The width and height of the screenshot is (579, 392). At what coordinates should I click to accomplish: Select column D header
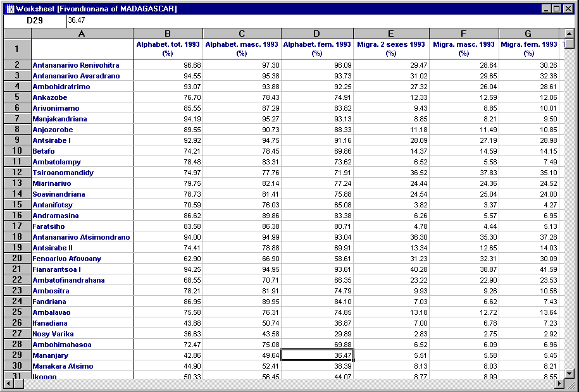[317, 34]
